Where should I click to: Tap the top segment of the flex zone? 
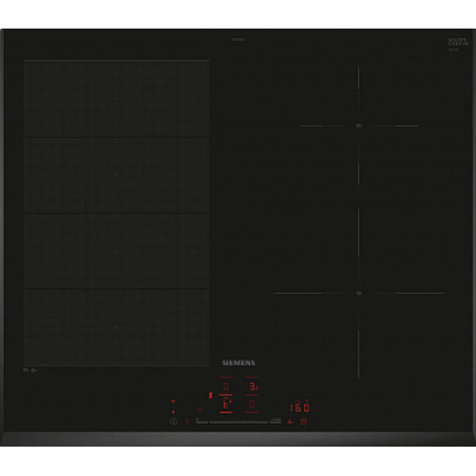click(x=117, y=99)
